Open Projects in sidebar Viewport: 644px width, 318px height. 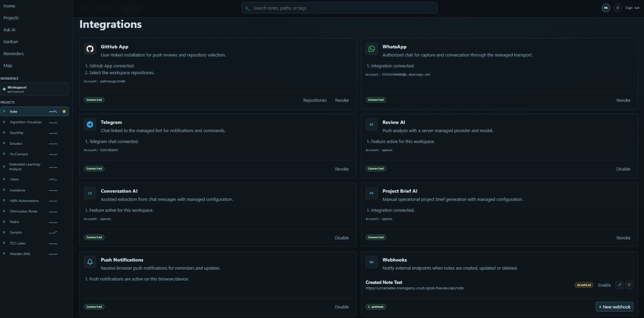pyautogui.click(x=11, y=18)
